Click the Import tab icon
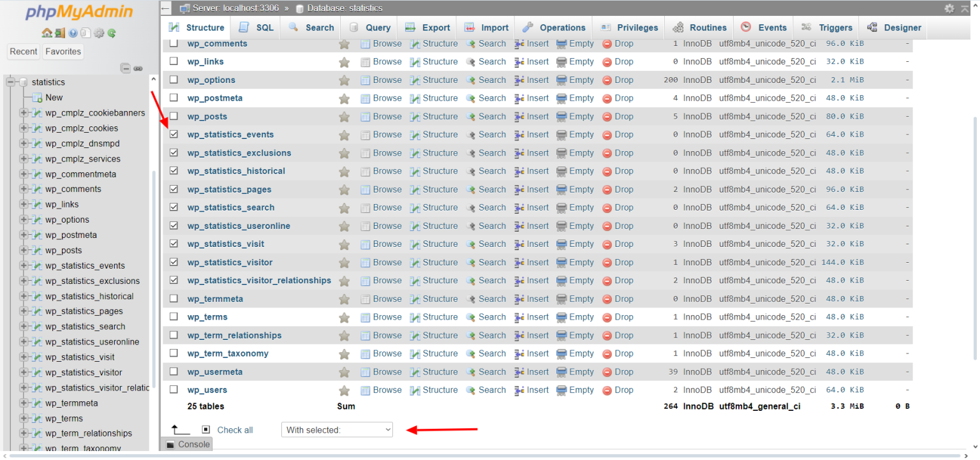 click(x=468, y=27)
